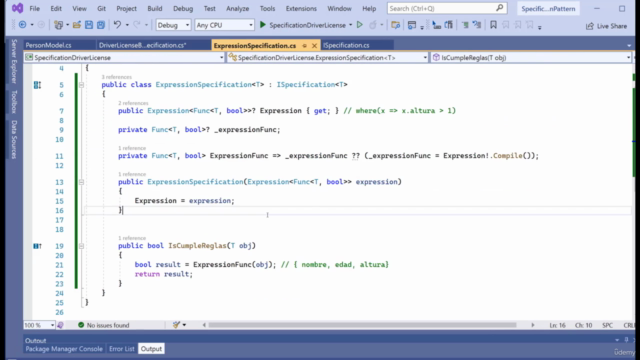Click the code cleanup broom icon

click(176, 325)
